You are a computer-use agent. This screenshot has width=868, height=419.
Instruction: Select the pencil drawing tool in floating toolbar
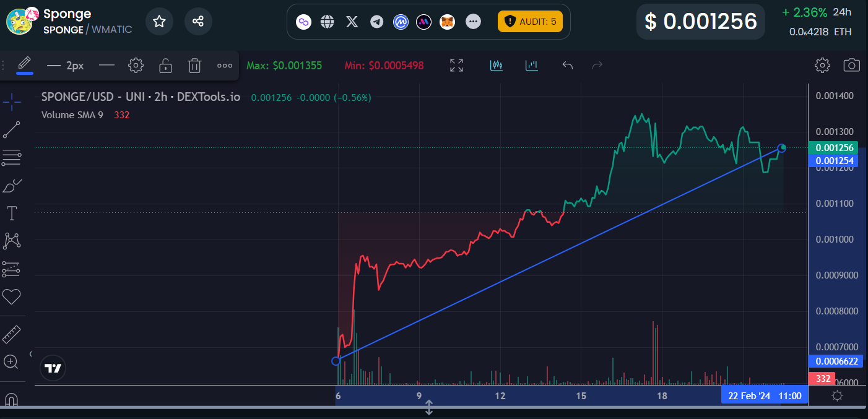pyautogui.click(x=24, y=64)
